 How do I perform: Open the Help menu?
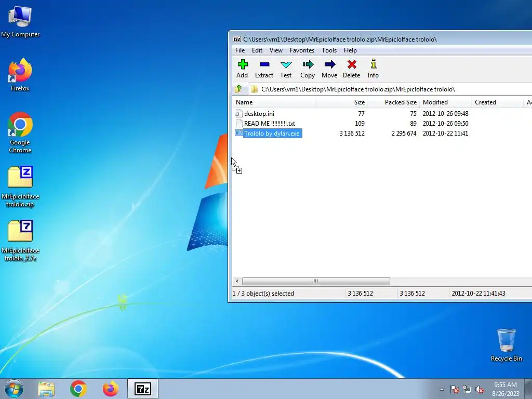click(x=350, y=50)
